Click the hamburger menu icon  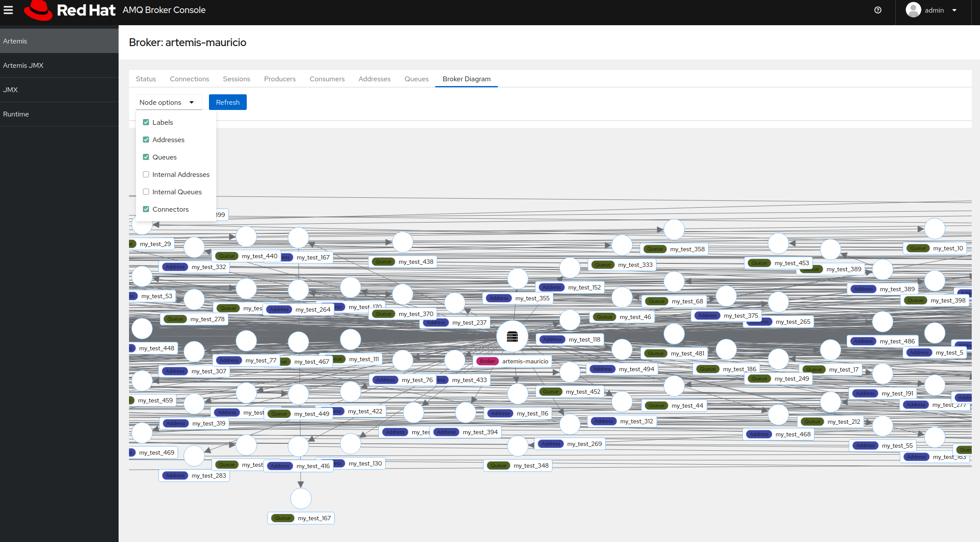click(x=8, y=10)
